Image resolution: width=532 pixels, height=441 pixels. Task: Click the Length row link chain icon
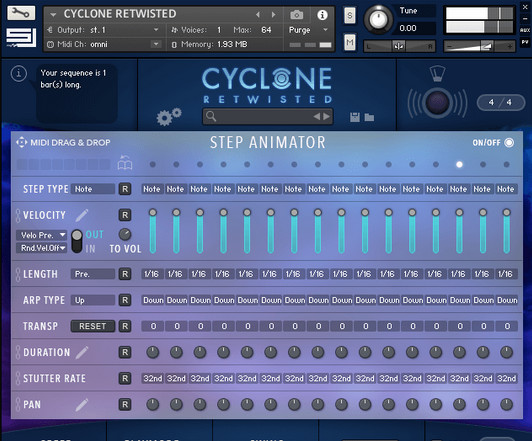tap(18, 274)
